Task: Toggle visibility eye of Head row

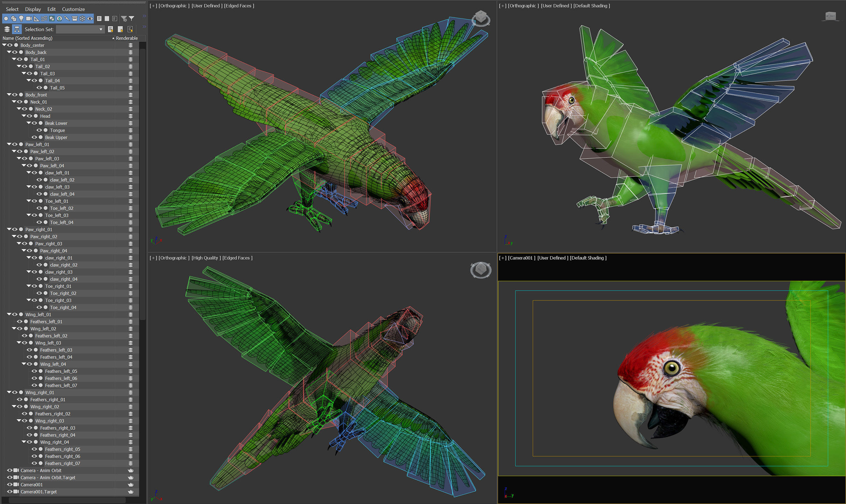Action: (x=30, y=116)
